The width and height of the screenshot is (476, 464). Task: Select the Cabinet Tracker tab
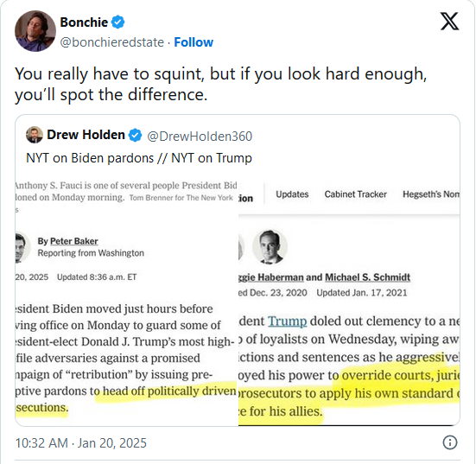click(x=355, y=194)
